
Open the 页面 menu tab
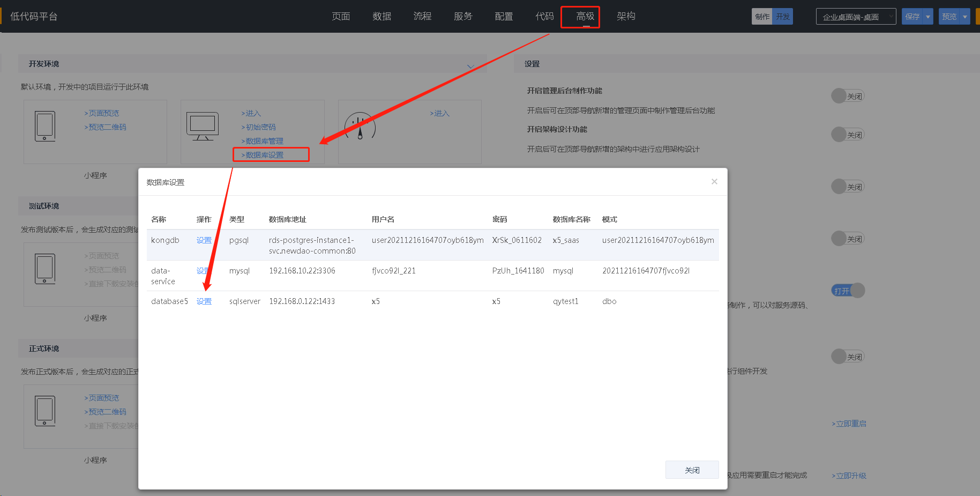coord(341,17)
